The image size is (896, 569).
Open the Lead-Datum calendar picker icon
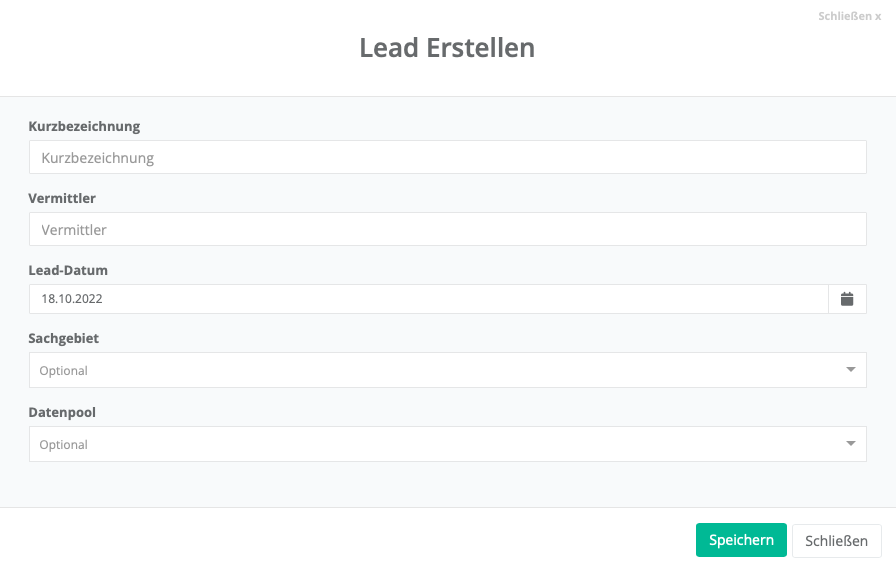click(847, 299)
